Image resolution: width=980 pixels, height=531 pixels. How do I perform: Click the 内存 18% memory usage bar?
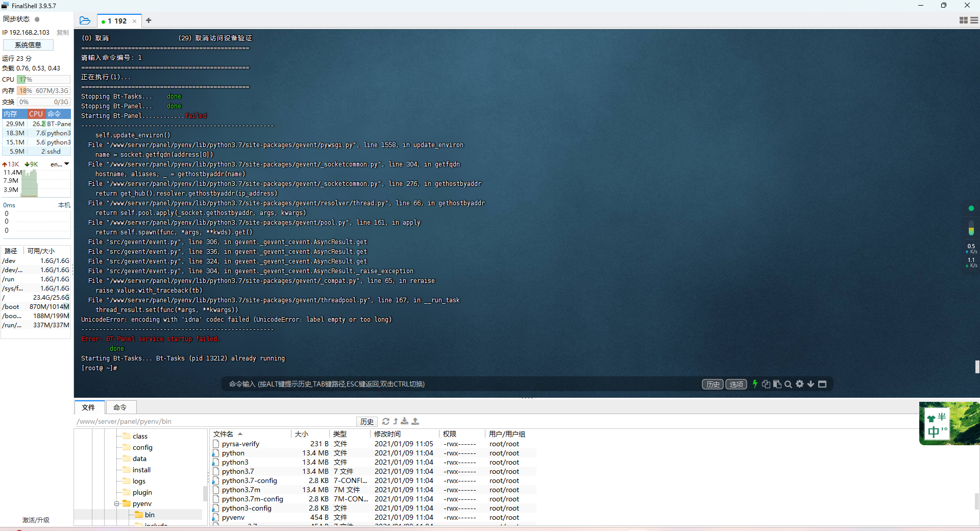pos(43,90)
